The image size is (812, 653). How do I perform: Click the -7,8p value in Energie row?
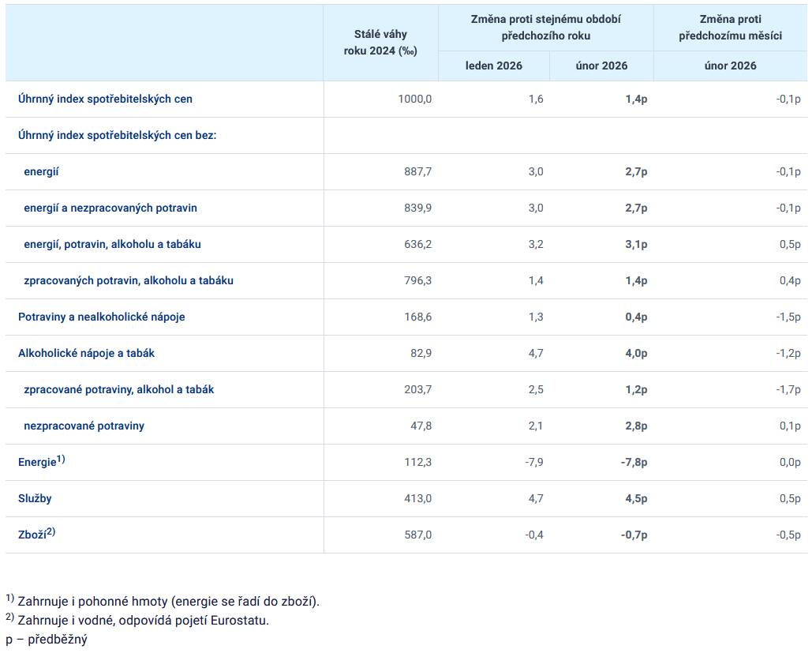634,463
